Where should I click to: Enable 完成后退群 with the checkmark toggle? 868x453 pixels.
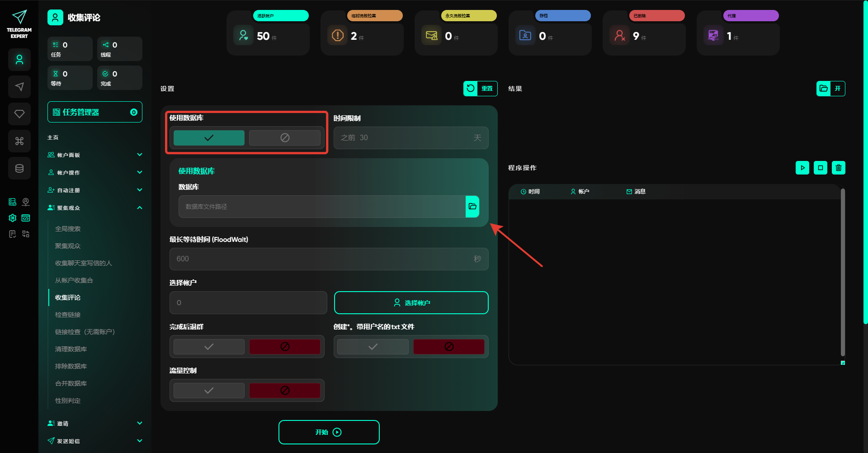(x=209, y=347)
